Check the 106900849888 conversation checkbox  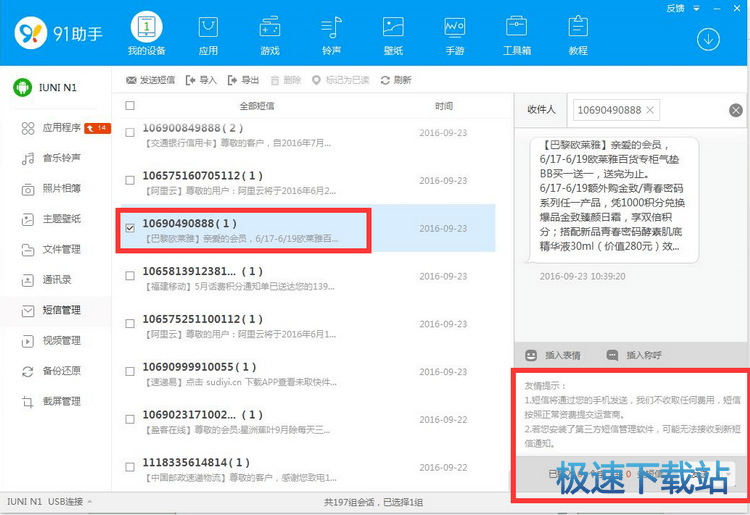click(130, 132)
